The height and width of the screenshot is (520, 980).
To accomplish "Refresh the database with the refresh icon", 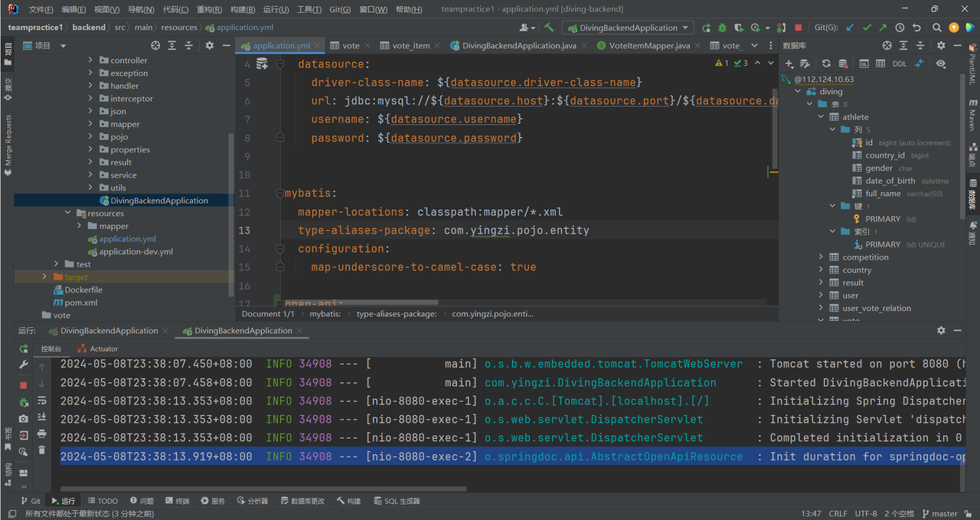I will pyautogui.click(x=826, y=64).
